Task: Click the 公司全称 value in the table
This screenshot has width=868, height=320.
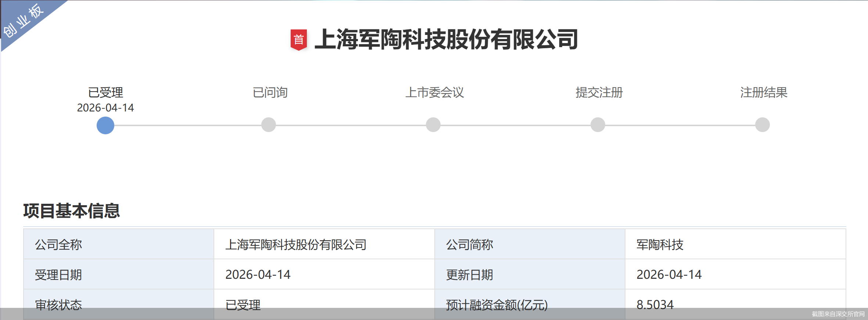Action: coord(296,245)
